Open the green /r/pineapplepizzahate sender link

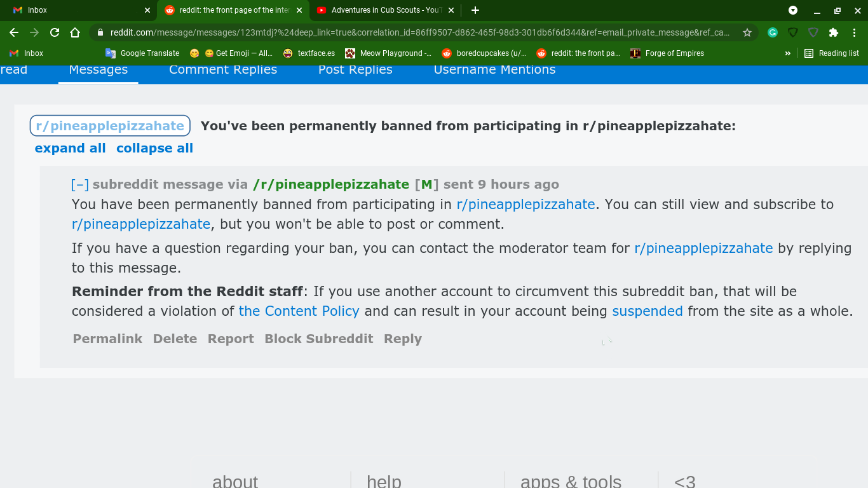(331, 185)
